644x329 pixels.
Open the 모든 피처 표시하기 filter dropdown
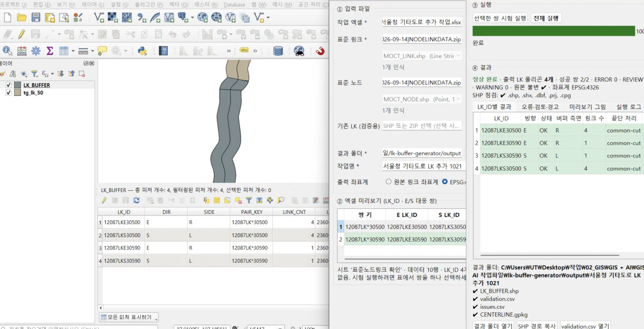click(x=129, y=317)
